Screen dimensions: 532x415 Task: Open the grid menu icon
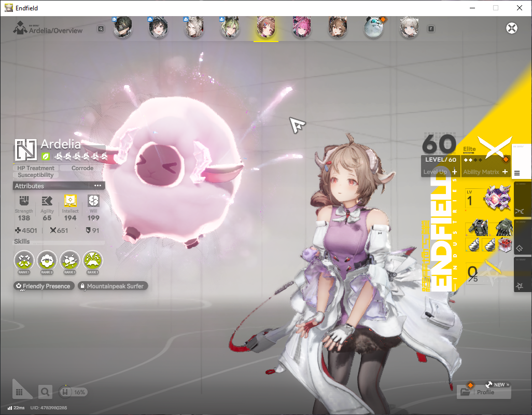point(19,392)
